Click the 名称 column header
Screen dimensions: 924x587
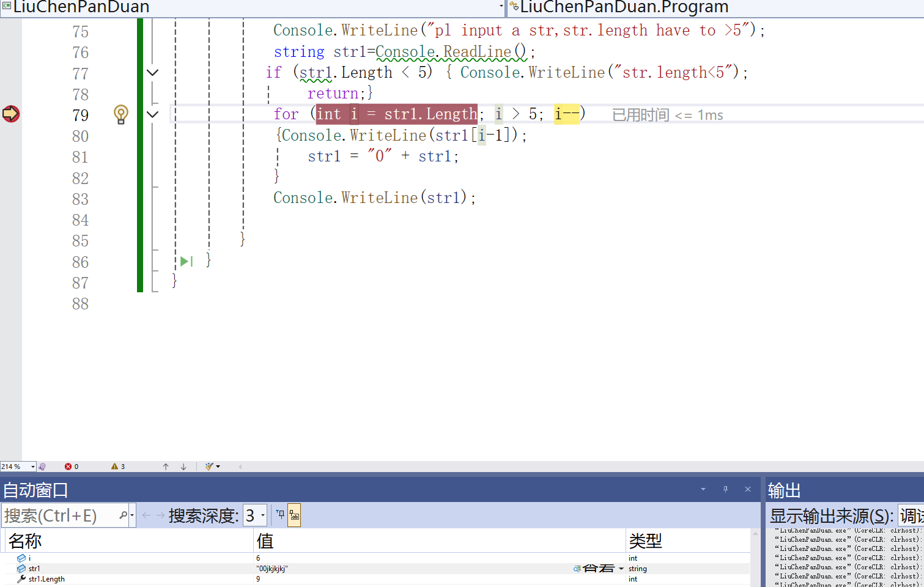[129, 541]
